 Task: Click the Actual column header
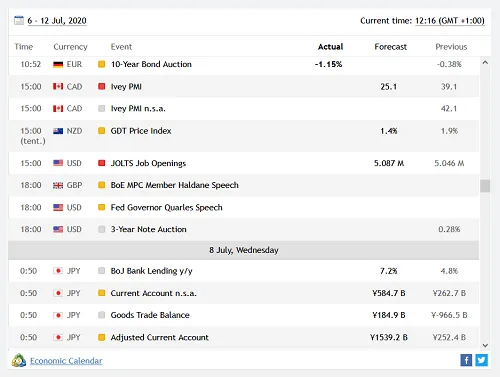[x=330, y=47]
